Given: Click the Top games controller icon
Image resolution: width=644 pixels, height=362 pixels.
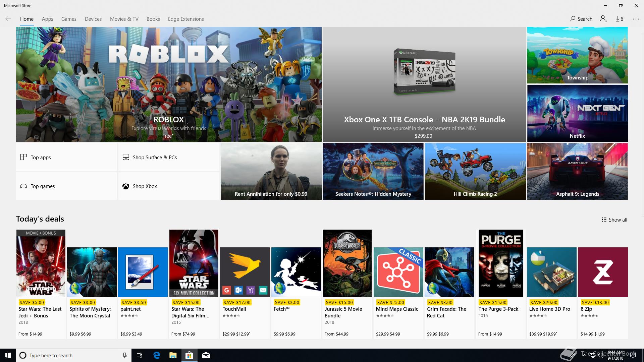Looking at the screenshot, I should click(x=23, y=186).
